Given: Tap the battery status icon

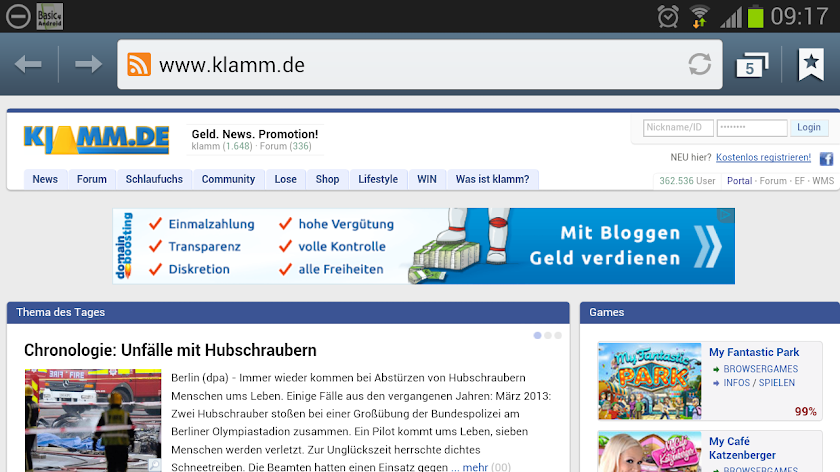Looking at the screenshot, I should (x=755, y=16).
